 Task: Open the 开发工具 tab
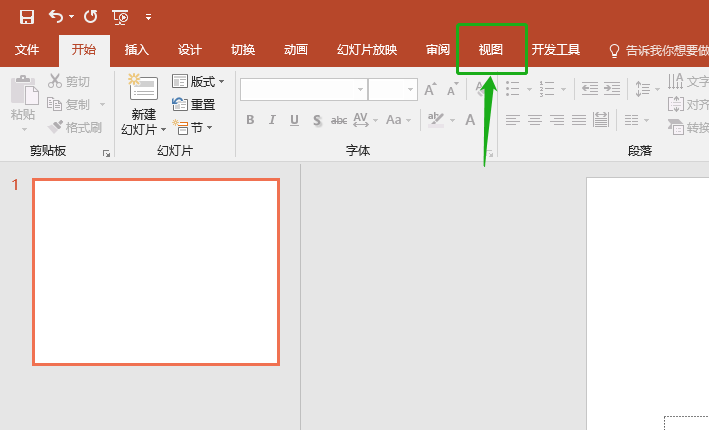556,49
